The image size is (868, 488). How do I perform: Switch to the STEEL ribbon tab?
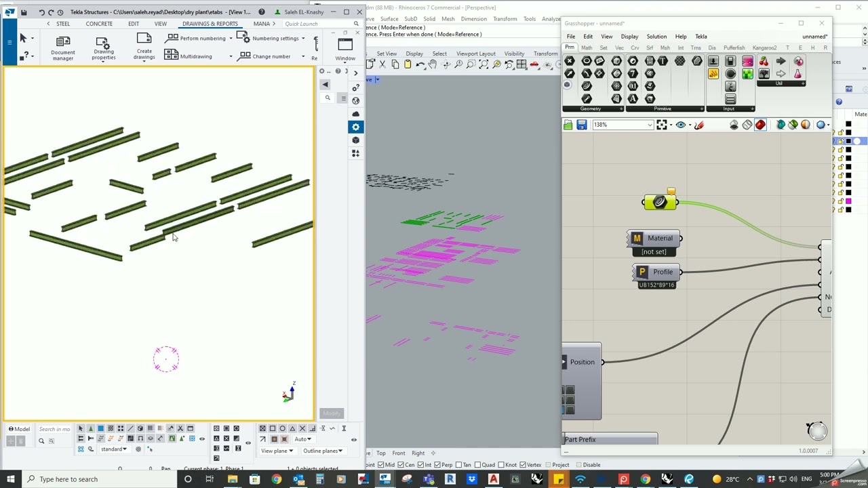tap(63, 24)
